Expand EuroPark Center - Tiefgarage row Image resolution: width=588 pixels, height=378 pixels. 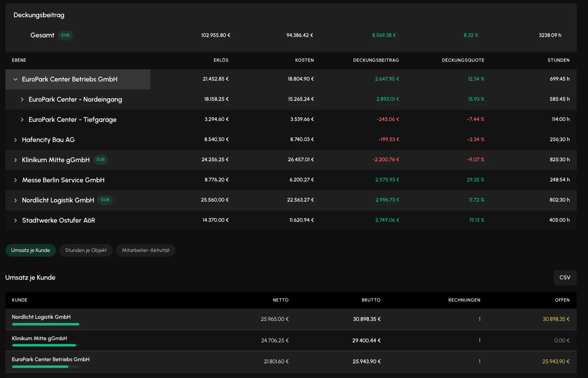tap(22, 120)
